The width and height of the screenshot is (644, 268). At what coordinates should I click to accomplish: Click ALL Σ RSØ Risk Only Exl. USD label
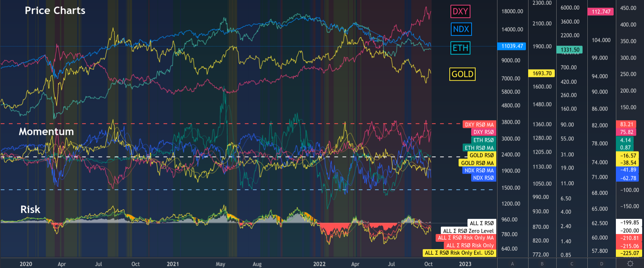click(459, 253)
